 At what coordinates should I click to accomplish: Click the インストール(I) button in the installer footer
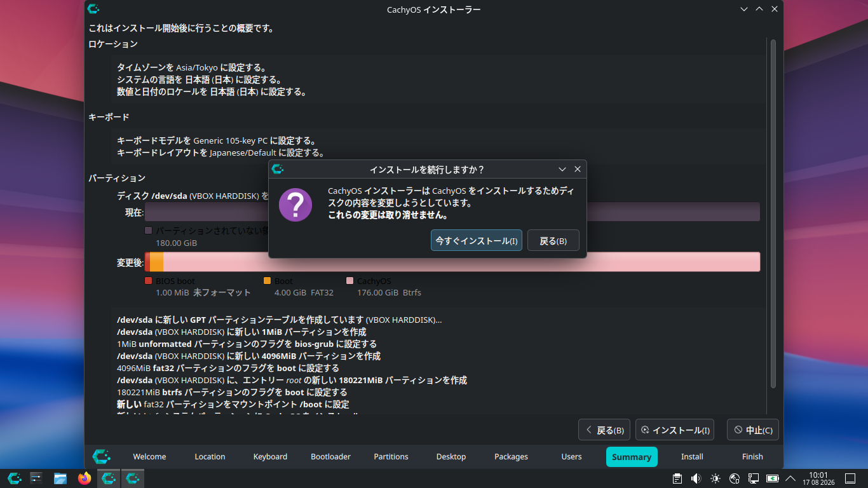point(675,430)
